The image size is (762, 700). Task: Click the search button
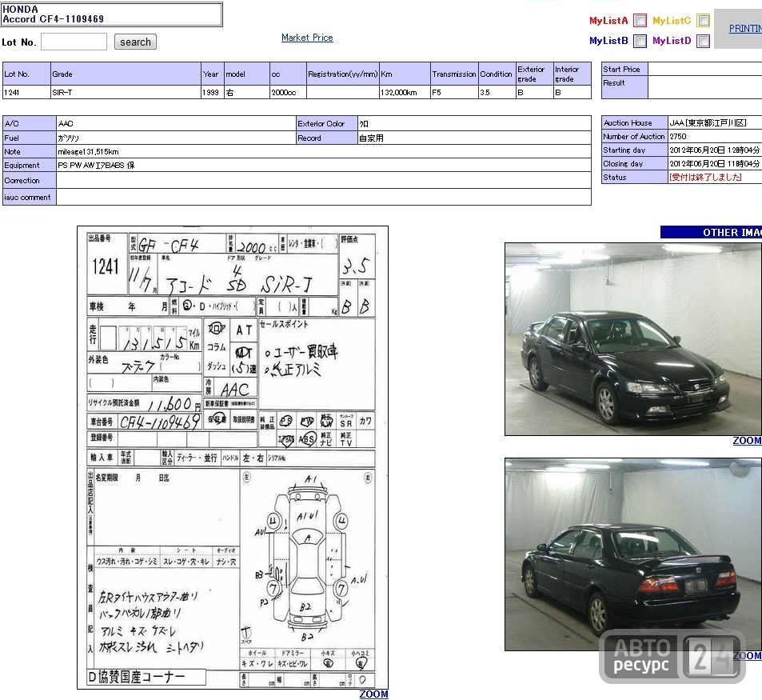coord(135,42)
